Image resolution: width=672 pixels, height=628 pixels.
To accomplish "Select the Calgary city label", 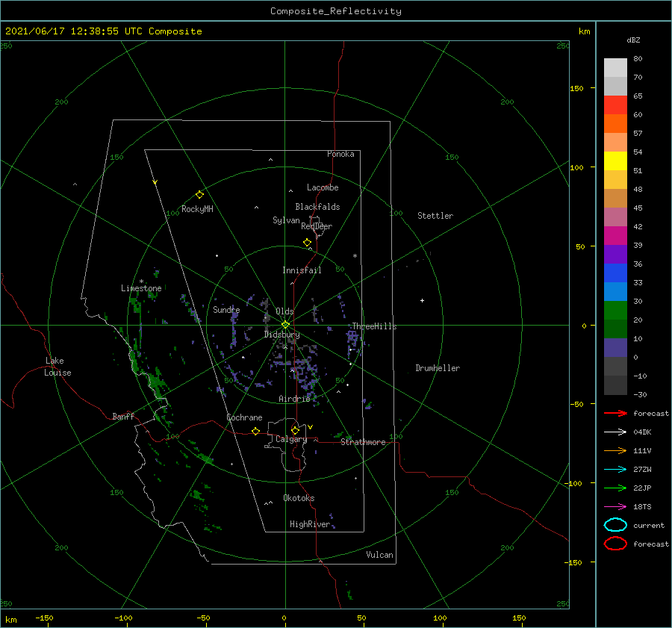I will pos(291,439).
